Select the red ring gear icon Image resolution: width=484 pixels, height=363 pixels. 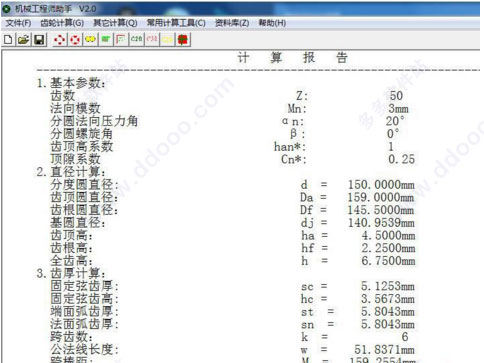75,40
